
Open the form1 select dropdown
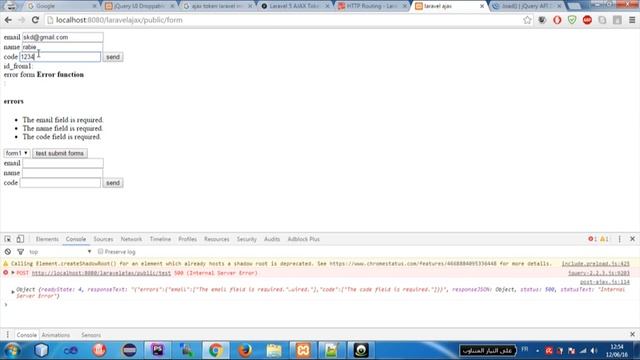16,153
